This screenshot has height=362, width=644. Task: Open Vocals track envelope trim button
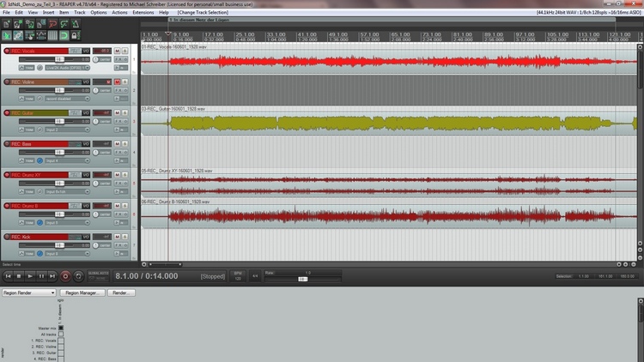pos(27,68)
